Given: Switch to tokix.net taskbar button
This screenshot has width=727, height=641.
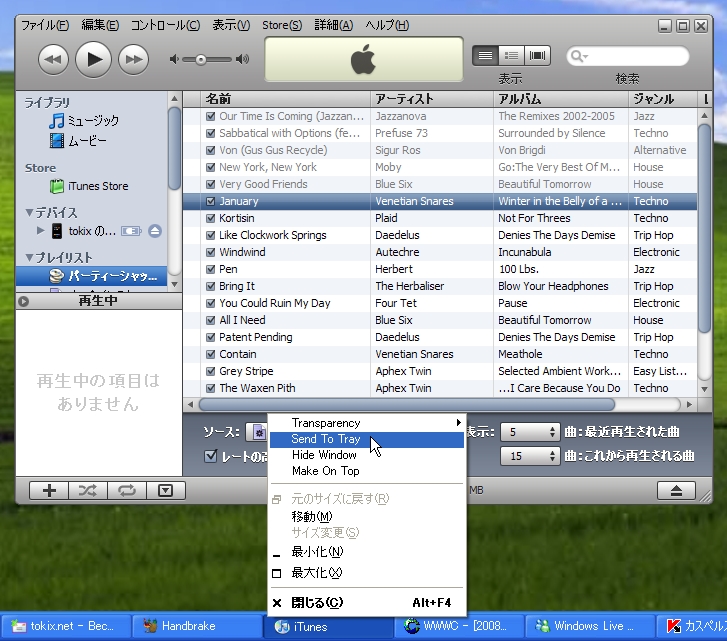Looking at the screenshot, I should [x=66, y=627].
